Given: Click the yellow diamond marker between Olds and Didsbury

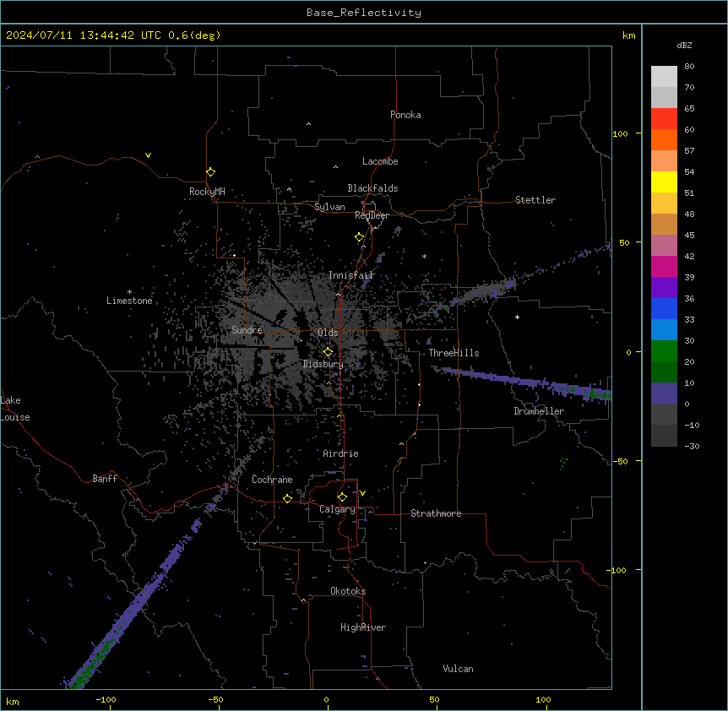Looking at the screenshot, I should (x=328, y=352).
